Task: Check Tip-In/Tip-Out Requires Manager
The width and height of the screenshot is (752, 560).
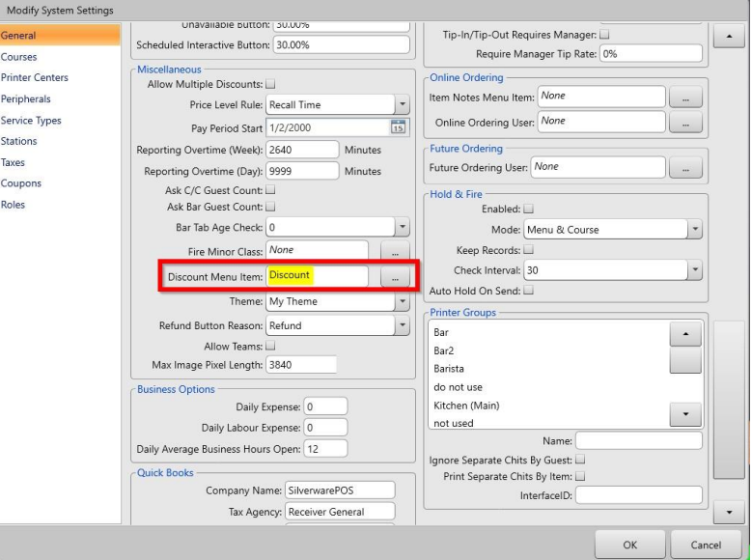Action: pos(604,35)
